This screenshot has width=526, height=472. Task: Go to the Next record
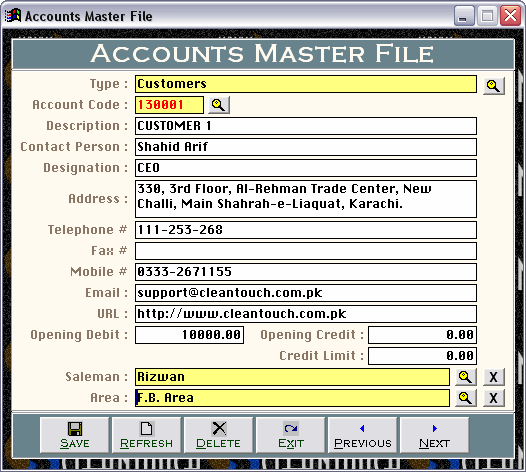434,435
